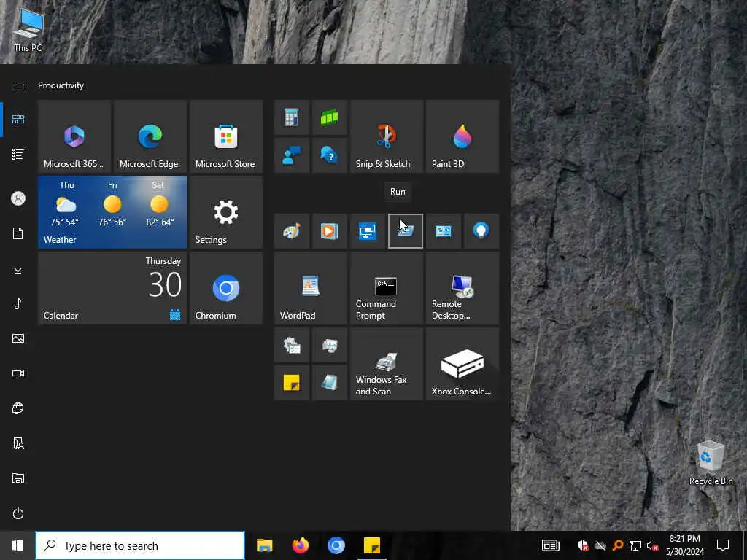747x560 pixels.
Task: Open the checklist gear tile
Action: [x=292, y=345]
